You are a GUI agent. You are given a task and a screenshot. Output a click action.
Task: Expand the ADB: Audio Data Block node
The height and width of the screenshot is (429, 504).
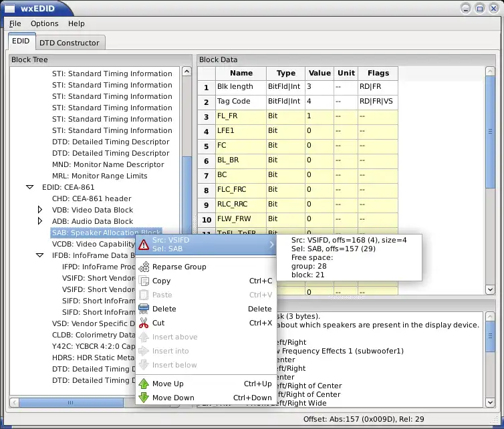click(40, 221)
